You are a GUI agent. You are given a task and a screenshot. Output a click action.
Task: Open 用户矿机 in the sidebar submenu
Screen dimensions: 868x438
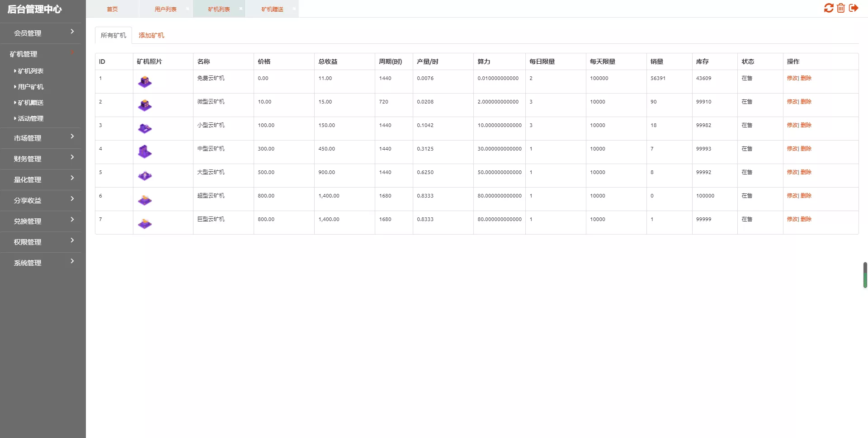(31, 87)
